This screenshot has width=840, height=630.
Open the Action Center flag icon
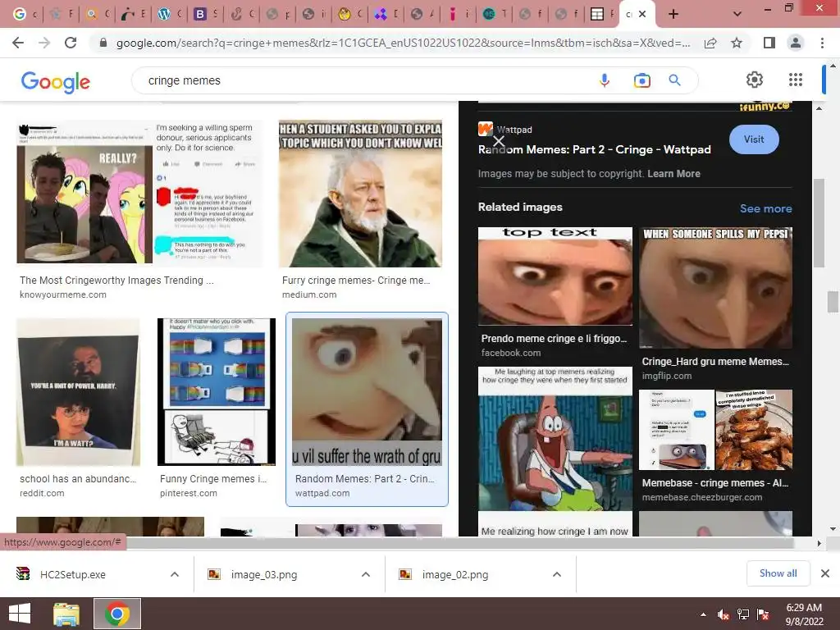[x=763, y=614]
